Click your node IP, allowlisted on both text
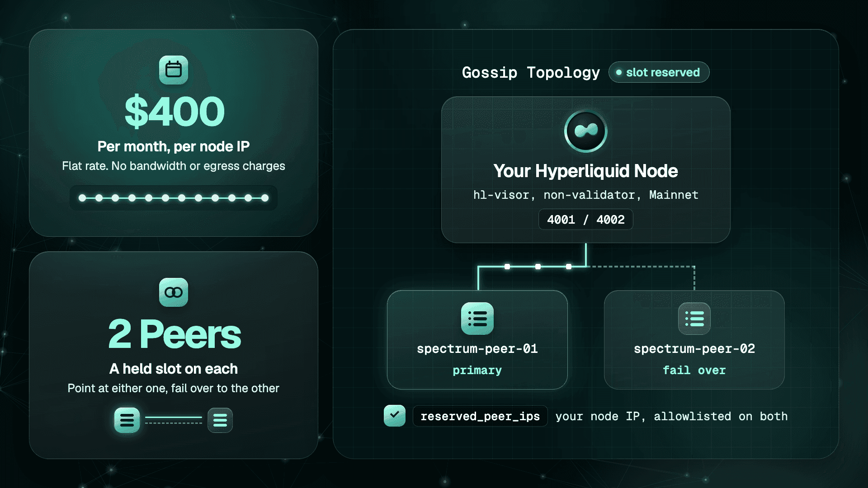 671,416
